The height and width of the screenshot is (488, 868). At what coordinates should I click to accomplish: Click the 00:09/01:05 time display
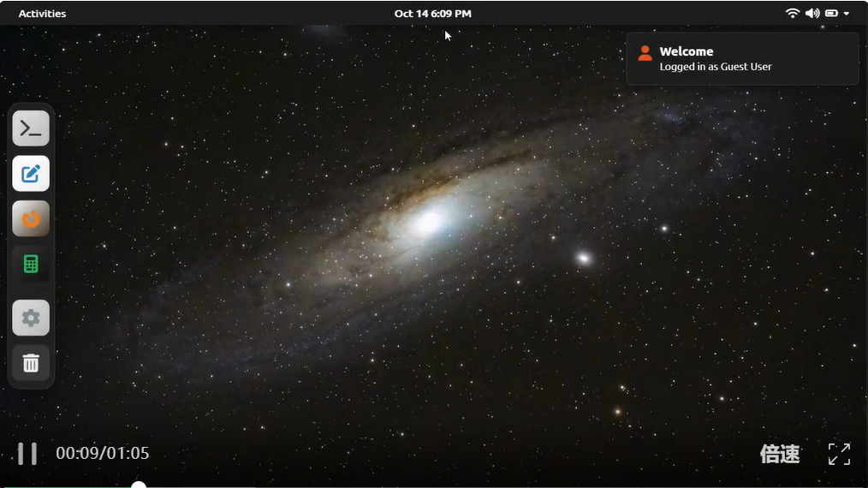tap(103, 453)
